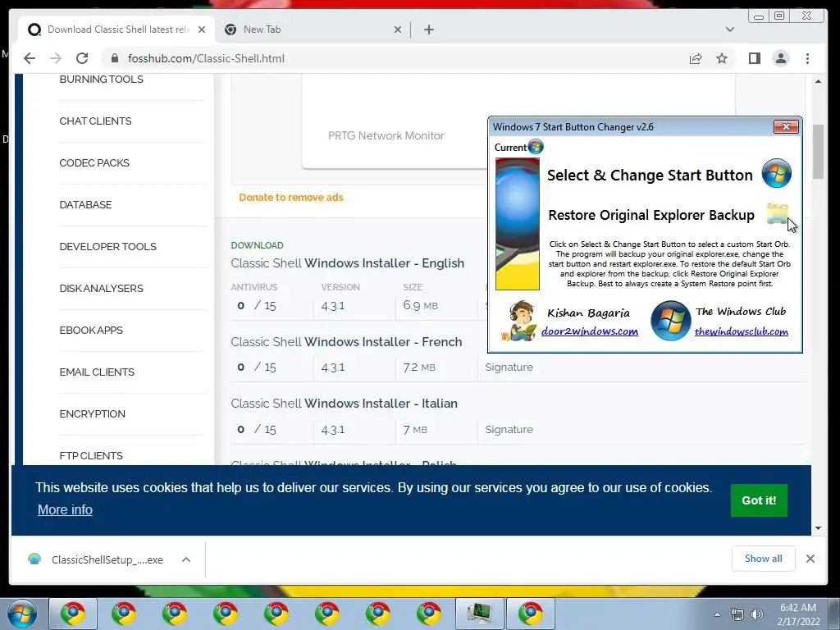
Task: Download Classic Shell Windows Installer - French
Action: [x=346, y=342]
